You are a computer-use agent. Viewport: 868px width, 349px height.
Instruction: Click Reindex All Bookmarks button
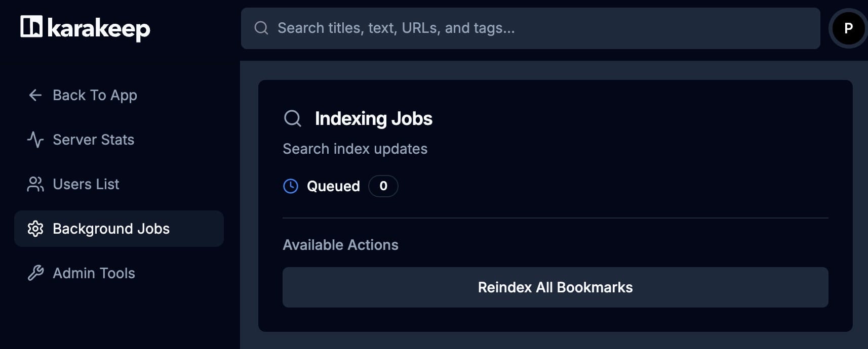(x=556, y=287)
